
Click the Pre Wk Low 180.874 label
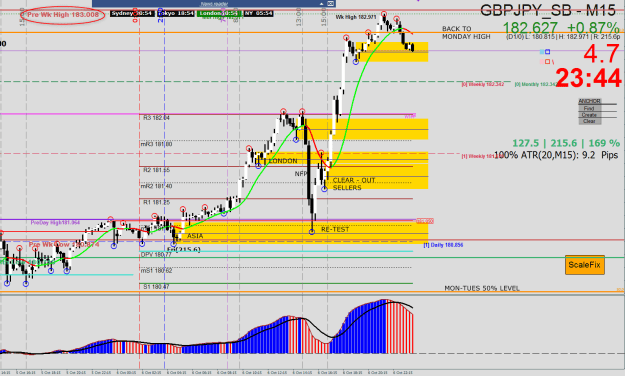64,244
